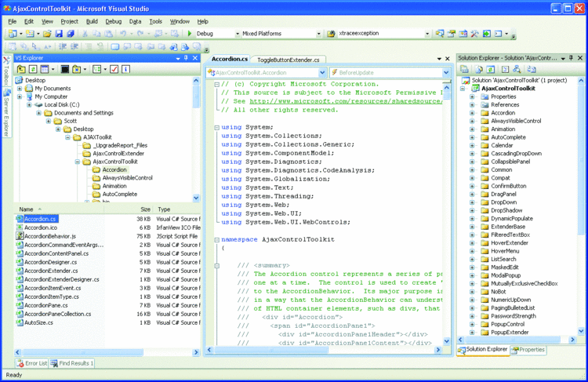
Task: Sort the file list by the Type column header
Action: (178, 209)
